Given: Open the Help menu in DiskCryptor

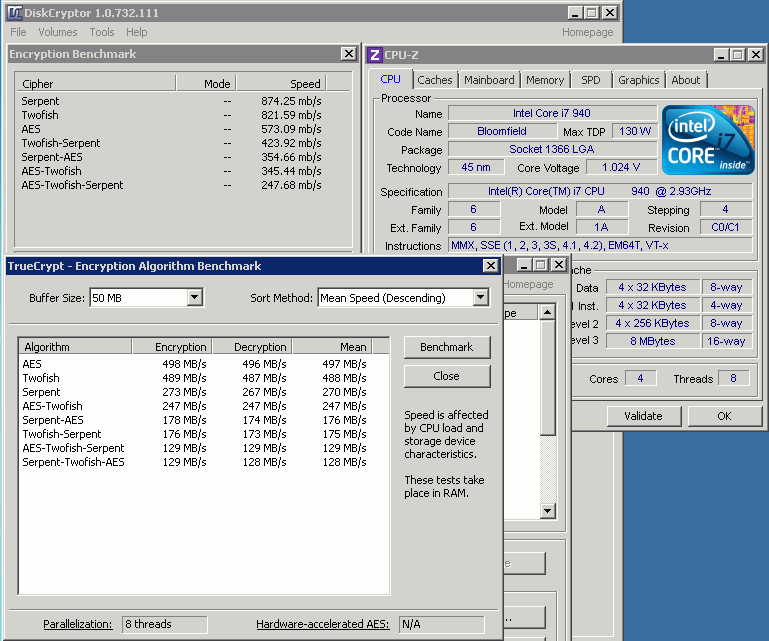Looking at the screenshot, I should pos(136,32).
